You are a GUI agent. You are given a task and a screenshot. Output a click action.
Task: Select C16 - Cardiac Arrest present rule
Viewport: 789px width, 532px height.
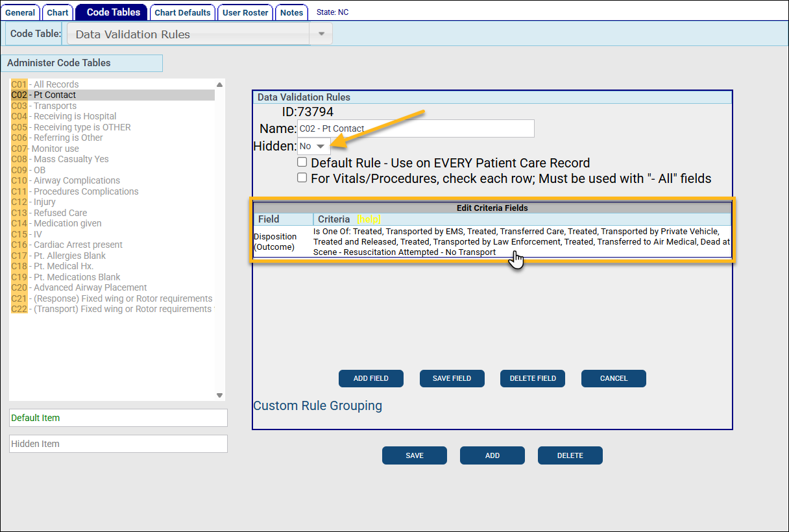tap(67, 245)
